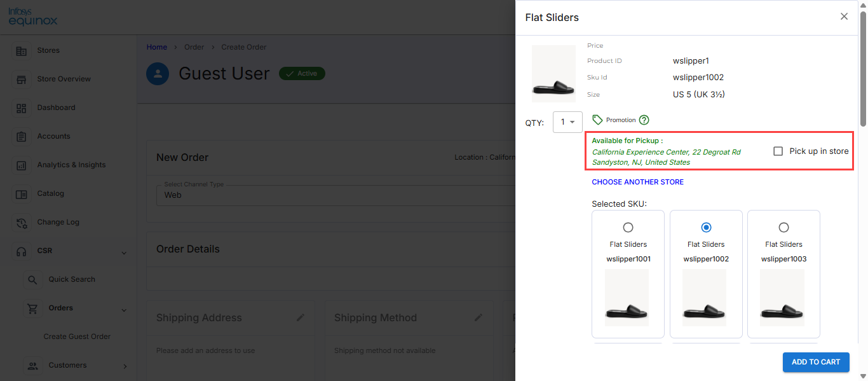The image size is (868, 381).
Task: Edit Shipping Address with pencil icon
Action: (x=301, y=317)
